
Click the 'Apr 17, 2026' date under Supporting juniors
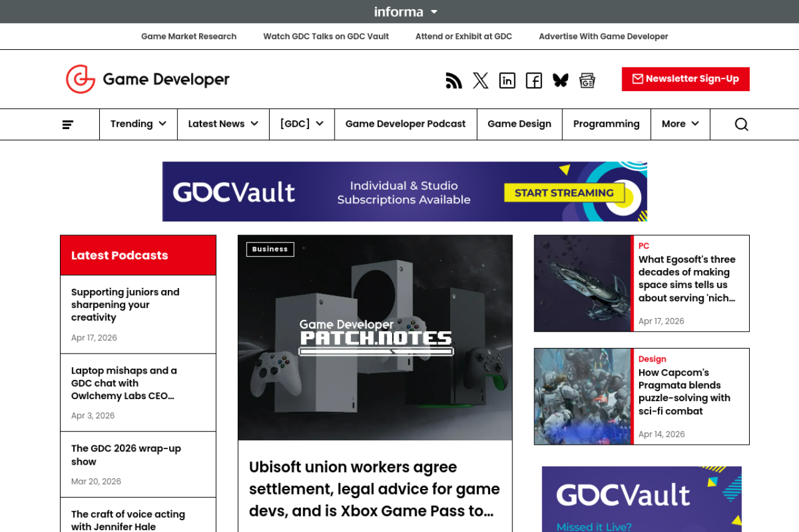pos(94,338)
